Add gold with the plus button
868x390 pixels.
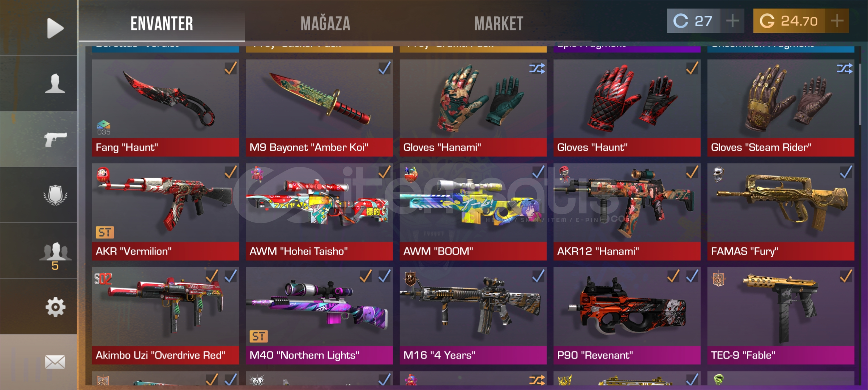point(837,21)
